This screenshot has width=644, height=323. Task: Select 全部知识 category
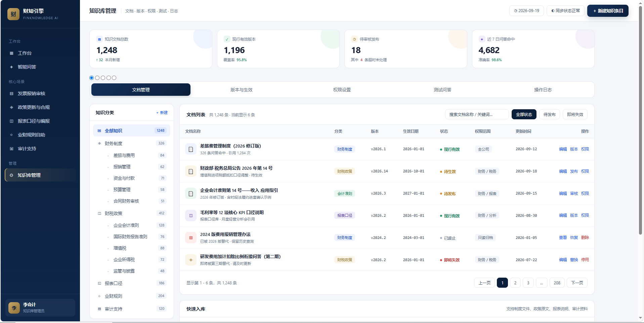(132, 131)
